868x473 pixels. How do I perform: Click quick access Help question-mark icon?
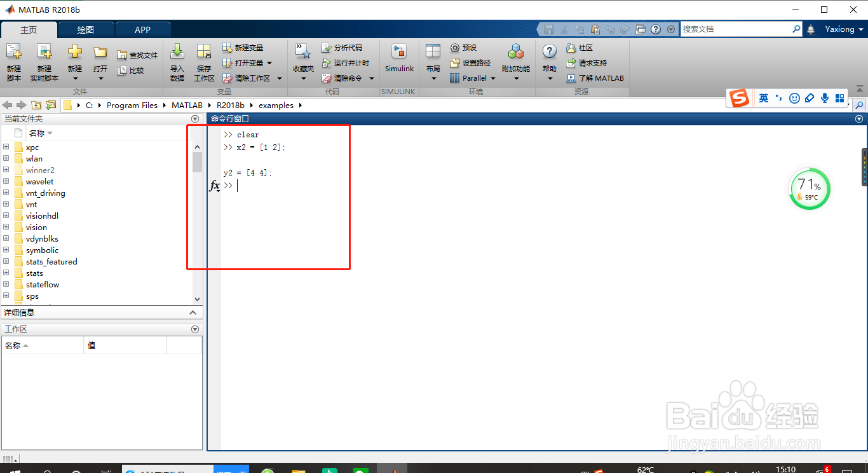pyautogui.click(x=656, y=29)
